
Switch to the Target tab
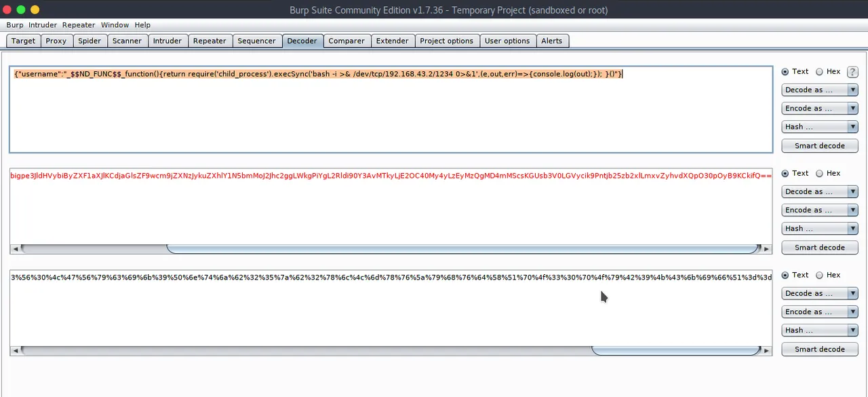[x=23, y=41]
